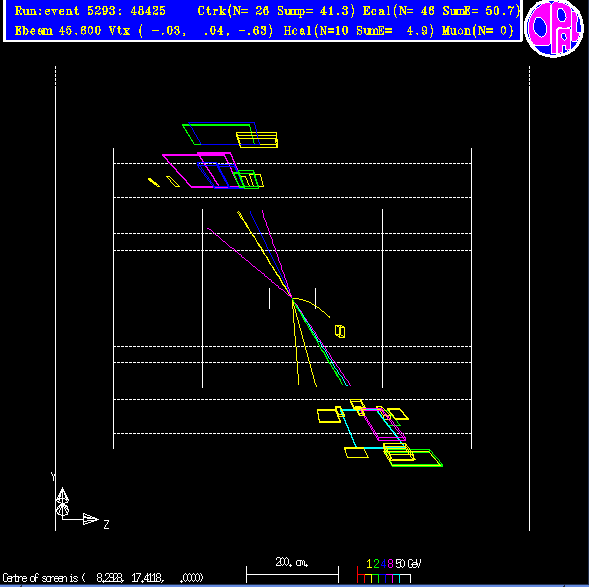Image resolution: width=589 pixels, height=587 pixels.
Task: Click the OPAL logo in the corner
Action: 554,28
